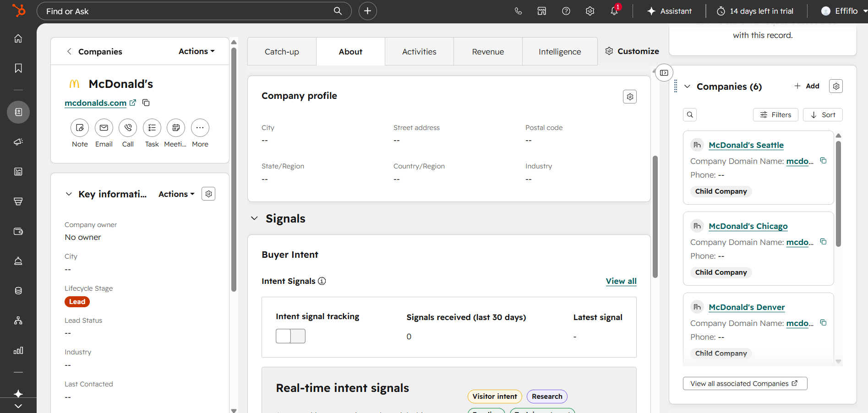Click the plus quick-create button in the top bar
The image size is (868, 413).
[367, 11]
